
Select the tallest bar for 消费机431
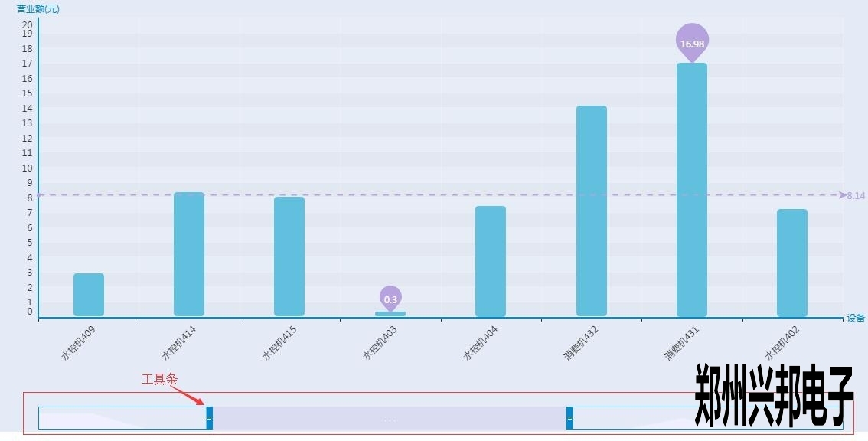(692, 190)
